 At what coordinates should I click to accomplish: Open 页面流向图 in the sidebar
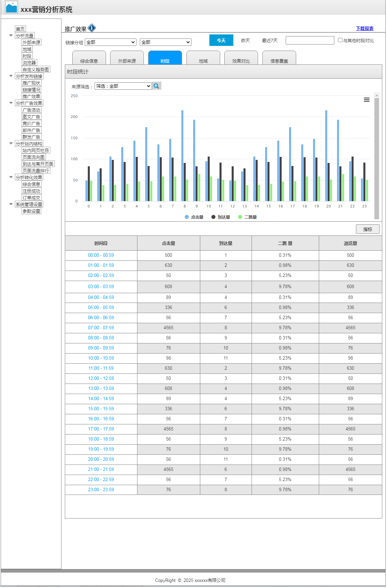(34, 157)
